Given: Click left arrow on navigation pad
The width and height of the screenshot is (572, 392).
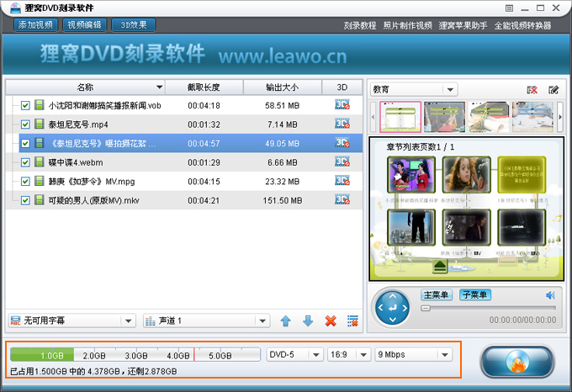Looking at the screenshot, I should (x=380, y=308).
